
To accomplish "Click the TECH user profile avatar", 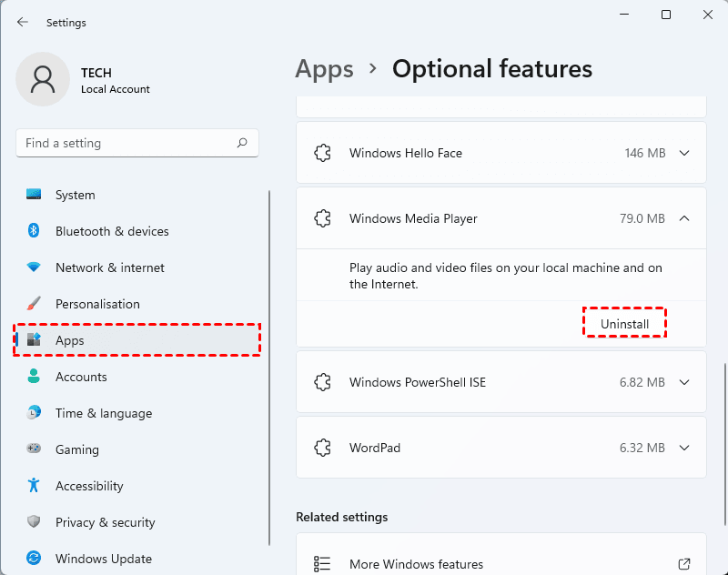I will (43, 79).
